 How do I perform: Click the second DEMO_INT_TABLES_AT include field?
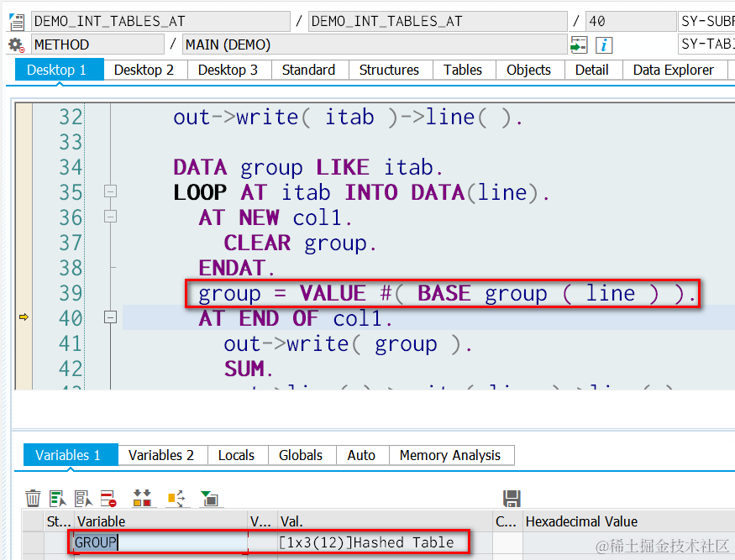pos(438,22)
